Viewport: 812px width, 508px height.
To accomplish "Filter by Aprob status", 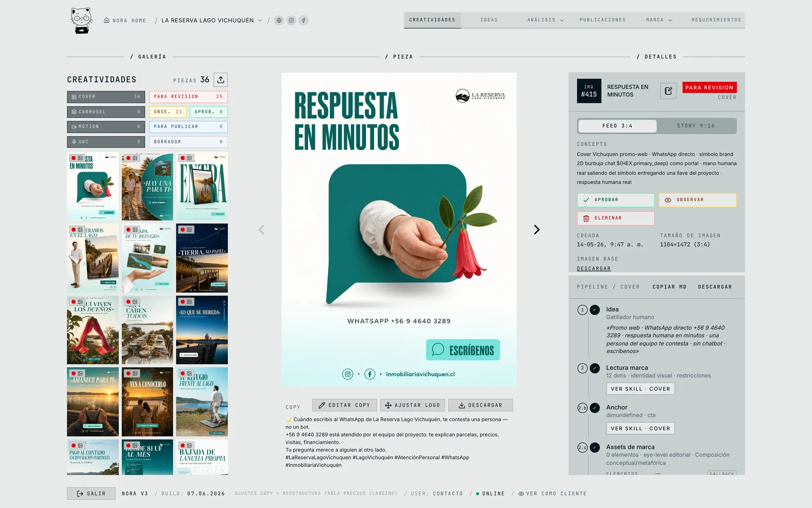I will click(x=209, y=112).
